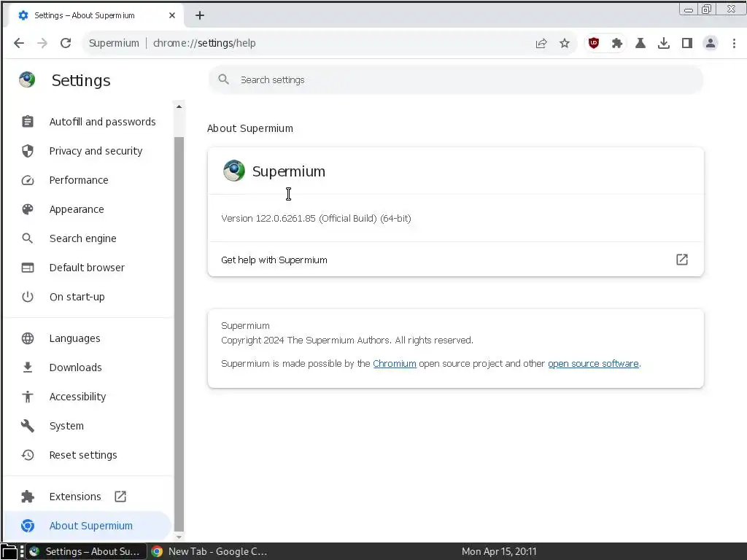Viewport: 747px width, 560px height.
Task: Open System settings
Action: [x=88, y=426]
